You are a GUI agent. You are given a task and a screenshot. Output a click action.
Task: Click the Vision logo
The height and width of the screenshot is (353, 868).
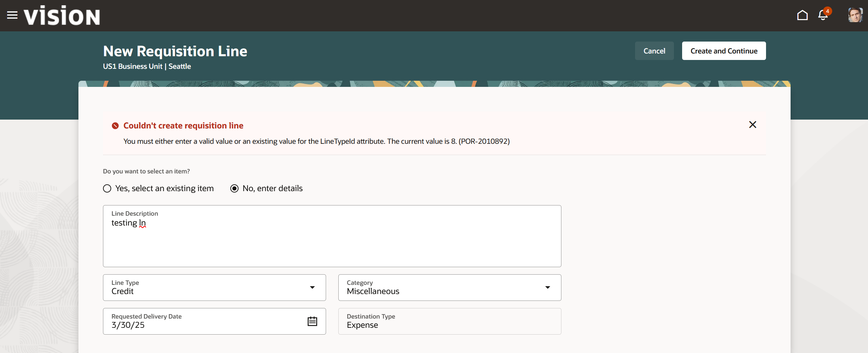[x=61, y=15]
